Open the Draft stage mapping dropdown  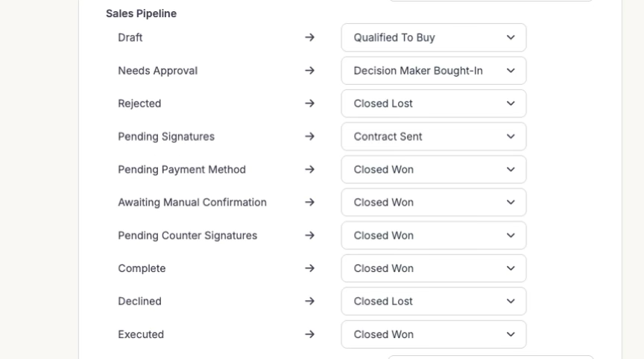pyautogui.click(x=433, y=38)
